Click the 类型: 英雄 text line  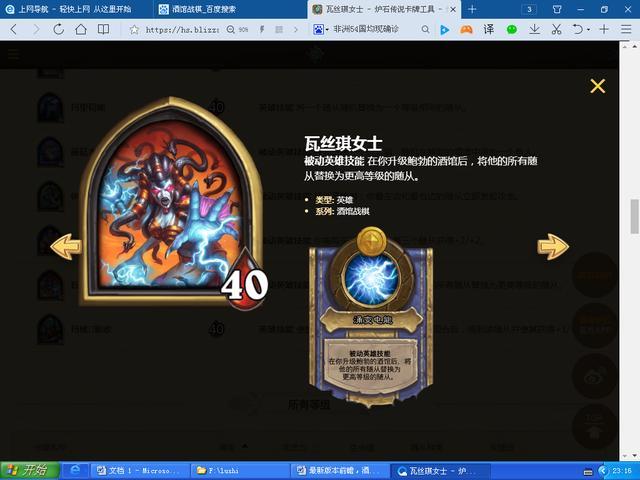coord(334,200)
